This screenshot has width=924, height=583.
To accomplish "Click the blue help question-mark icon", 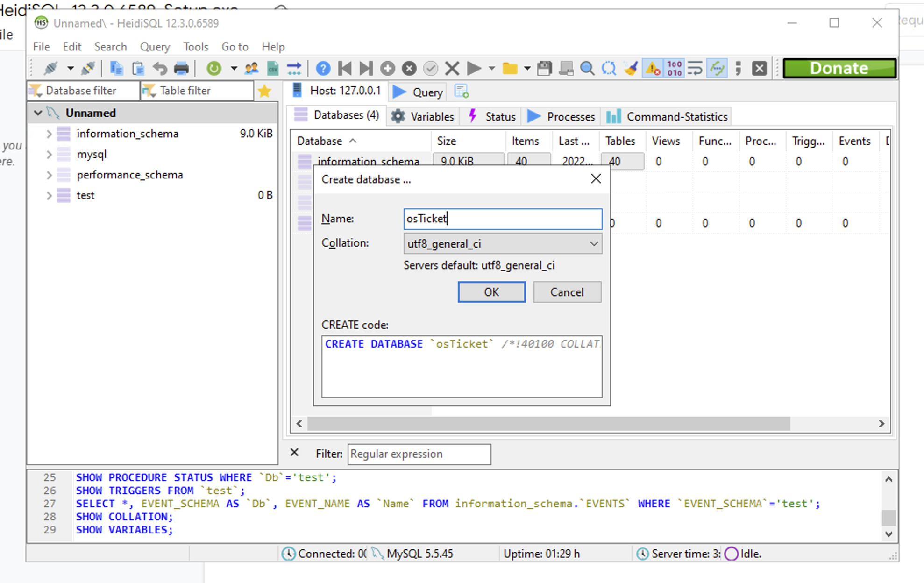I will 323,68.
